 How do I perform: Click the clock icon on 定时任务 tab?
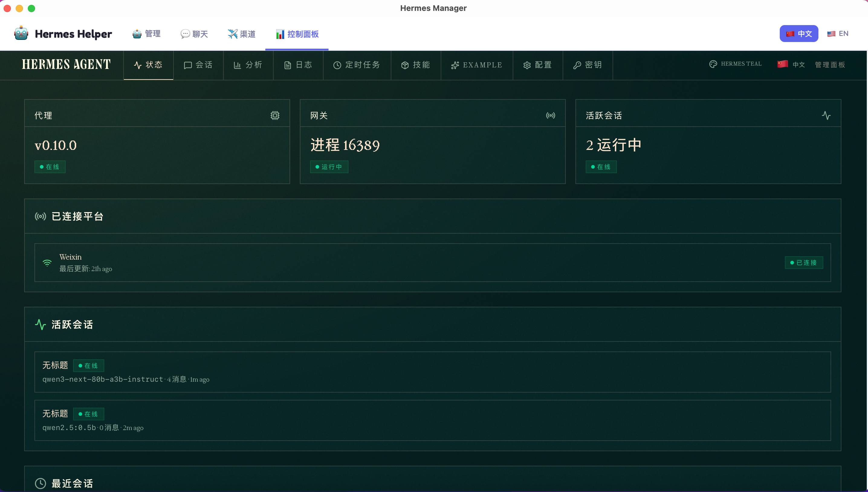tap(337, 65)
